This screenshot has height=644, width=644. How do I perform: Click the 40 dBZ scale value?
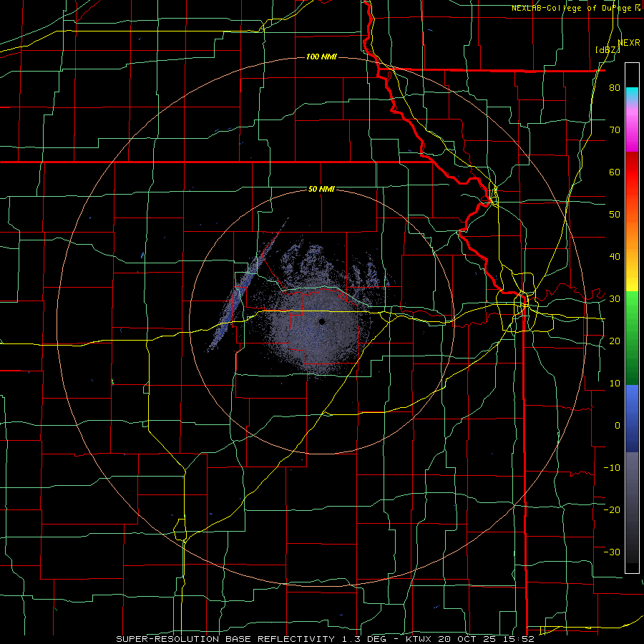(615, 257)
